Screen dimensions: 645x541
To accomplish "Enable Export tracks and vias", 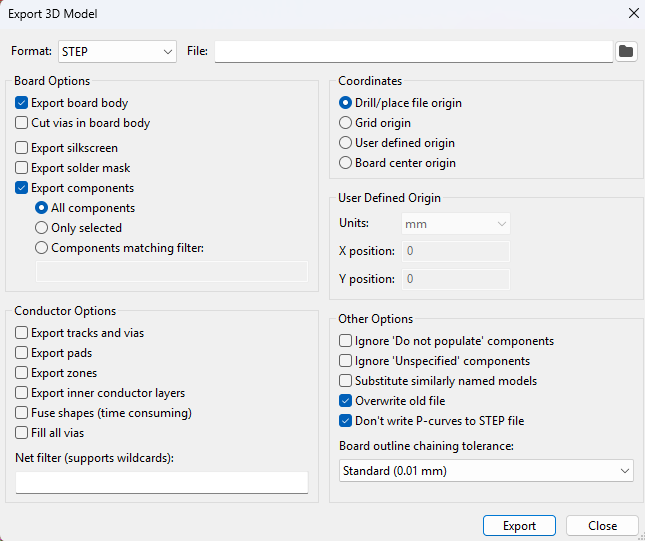I will (22, 333).
